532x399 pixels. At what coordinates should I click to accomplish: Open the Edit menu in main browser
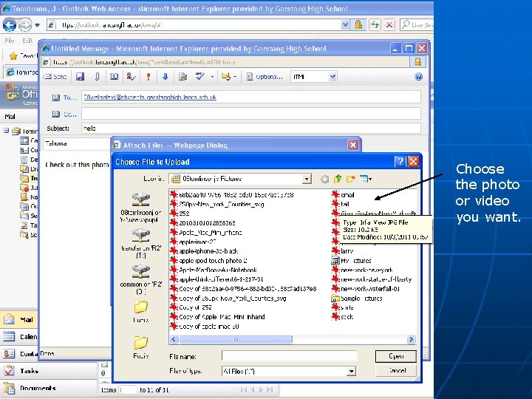tap(27, 41)
